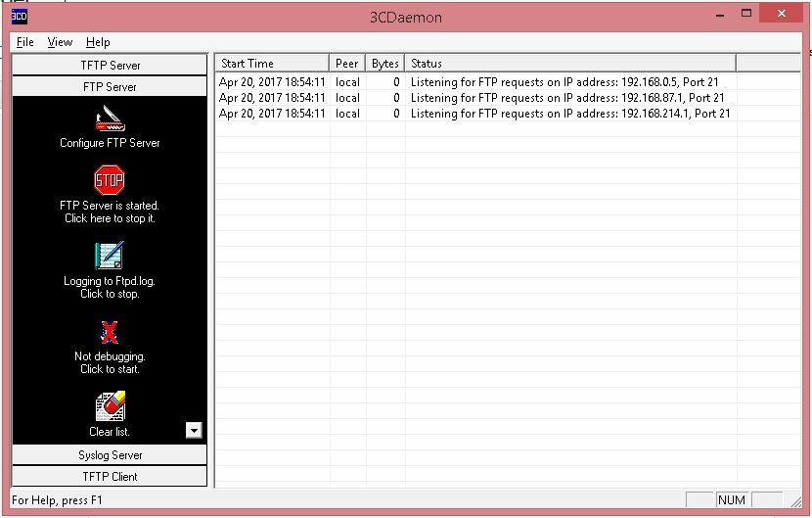Click the Not debugging red X icon

tap(110, 332)
